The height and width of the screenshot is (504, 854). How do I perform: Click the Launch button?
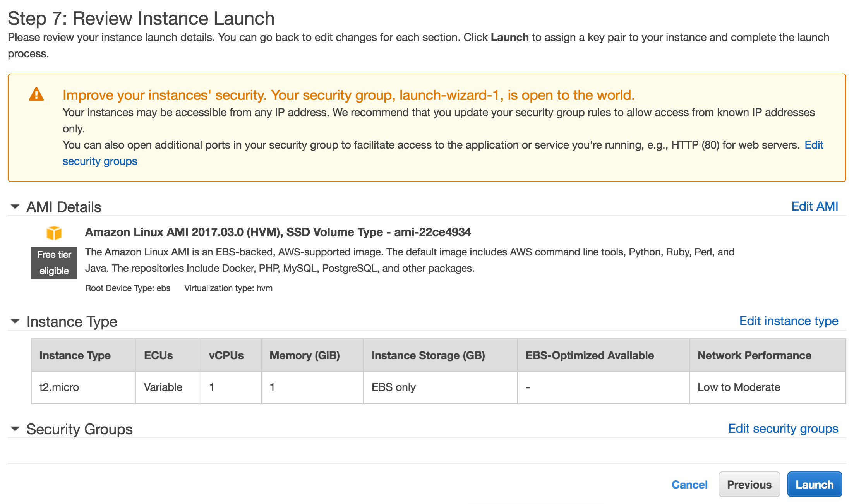[815, 484]
